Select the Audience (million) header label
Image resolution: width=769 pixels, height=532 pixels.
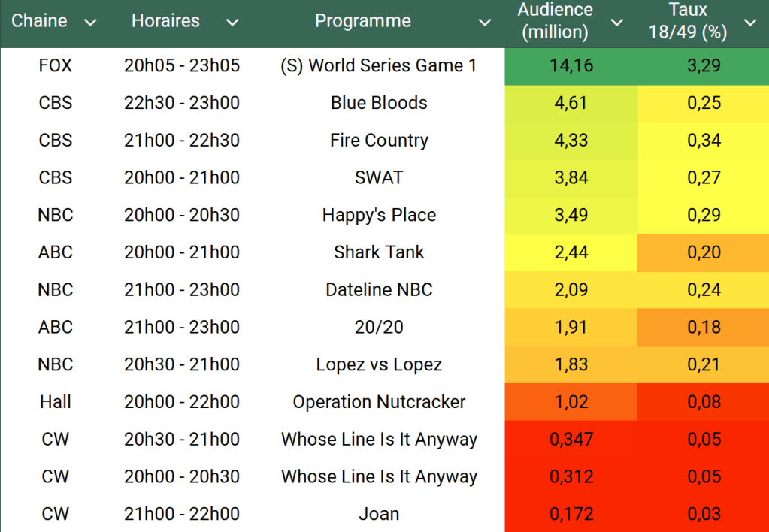(x=555, y=21)
